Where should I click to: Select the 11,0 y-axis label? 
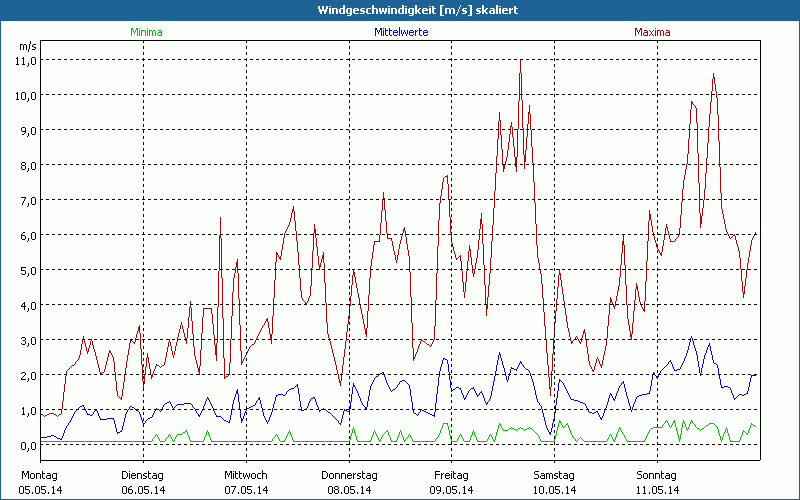(x=27, y=60)
